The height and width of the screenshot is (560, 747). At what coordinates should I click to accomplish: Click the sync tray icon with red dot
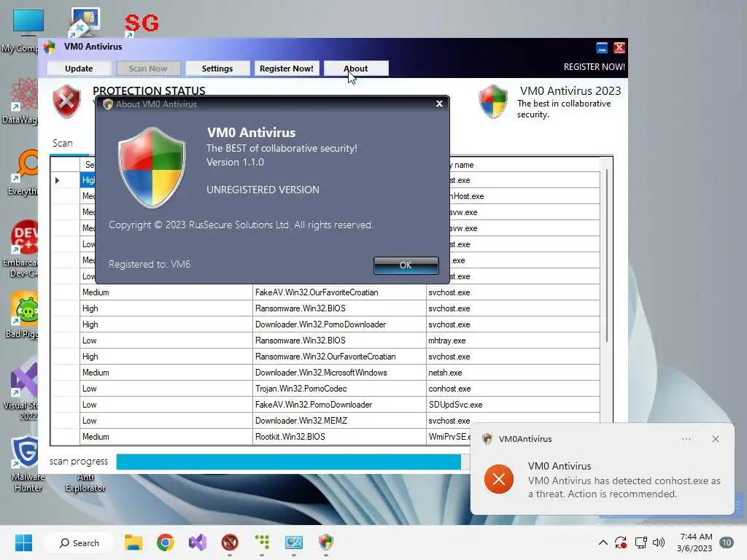pos(621,542)
